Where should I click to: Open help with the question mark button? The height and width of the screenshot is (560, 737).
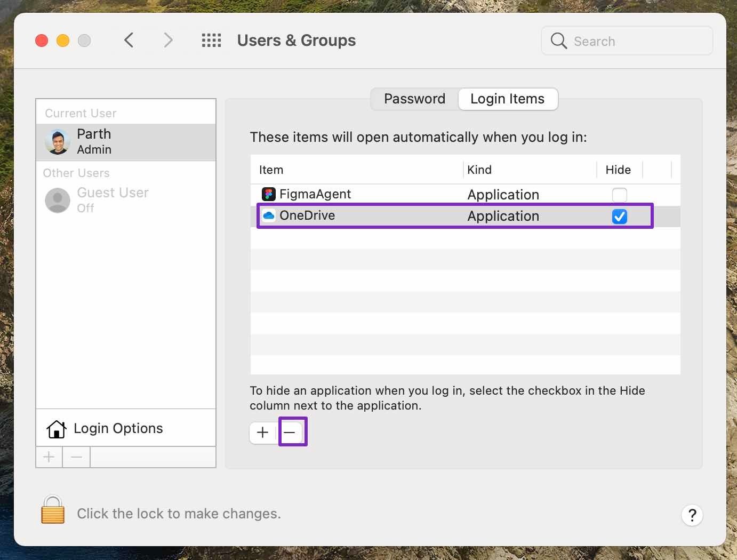point(692,515)
